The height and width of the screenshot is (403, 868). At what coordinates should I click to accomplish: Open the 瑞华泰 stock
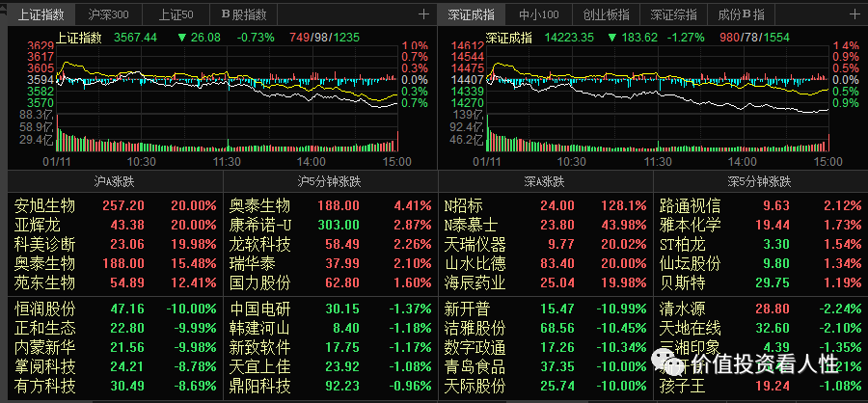pyautogui.click(x=331, y=263)
